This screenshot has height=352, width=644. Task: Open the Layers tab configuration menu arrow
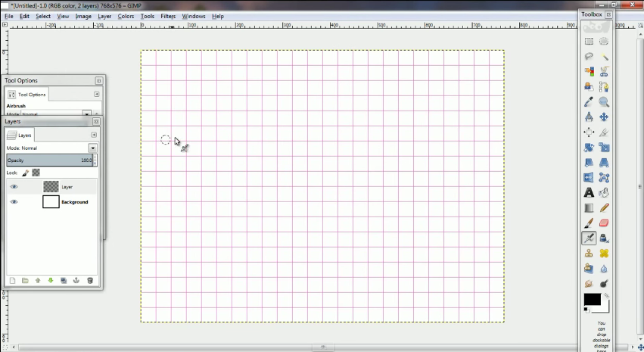pos(94,136)
